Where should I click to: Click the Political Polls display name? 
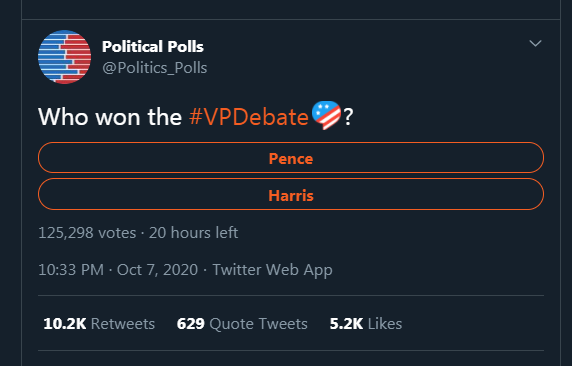153,47
